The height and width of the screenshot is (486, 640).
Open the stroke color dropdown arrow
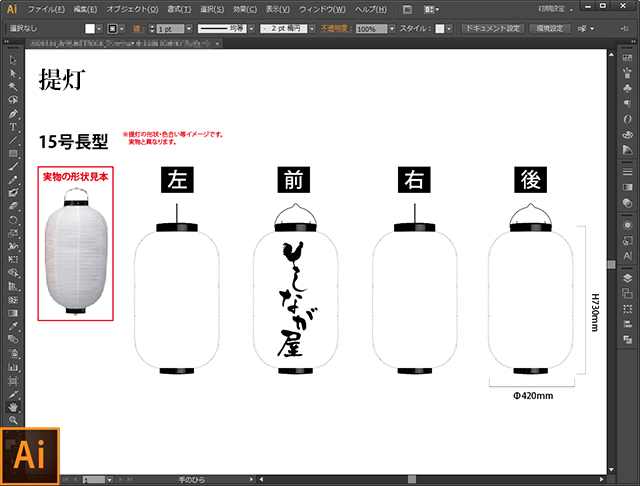[122, 29]
